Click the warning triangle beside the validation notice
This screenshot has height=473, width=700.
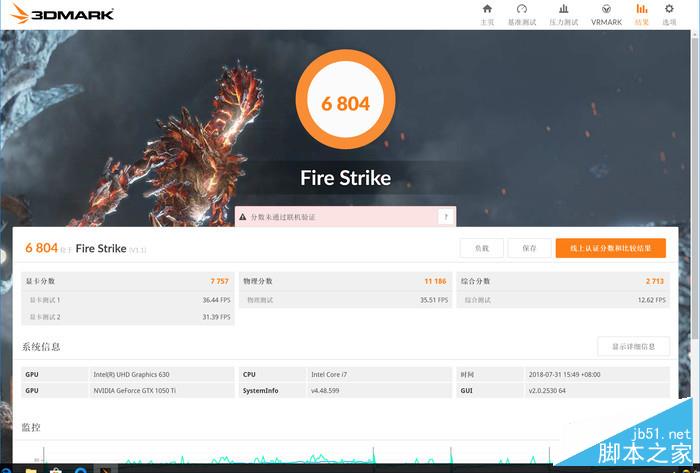pyautogui.click(x=242, y=217)
